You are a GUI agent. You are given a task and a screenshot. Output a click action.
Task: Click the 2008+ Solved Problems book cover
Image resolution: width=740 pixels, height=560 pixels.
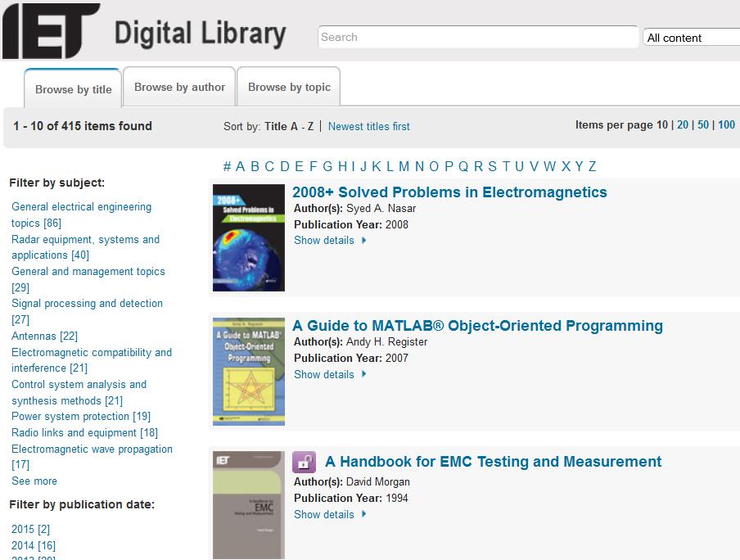pos(249,237)
